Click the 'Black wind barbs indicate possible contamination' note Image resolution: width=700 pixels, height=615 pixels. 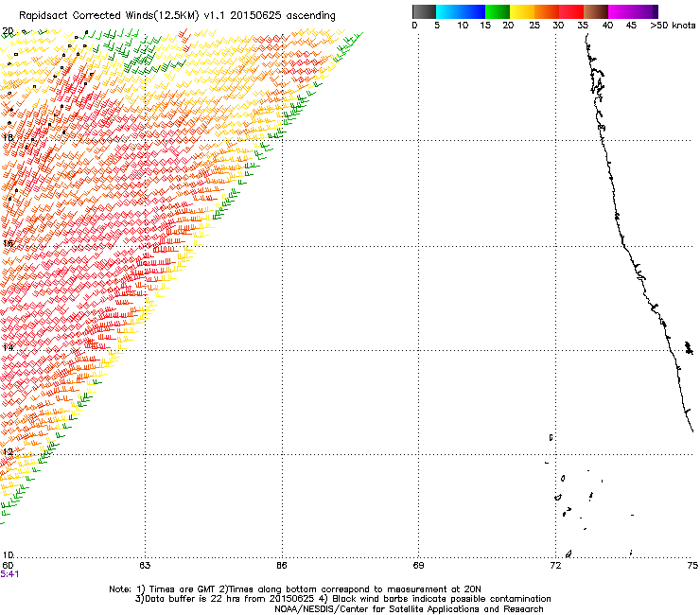pos(442,599)
